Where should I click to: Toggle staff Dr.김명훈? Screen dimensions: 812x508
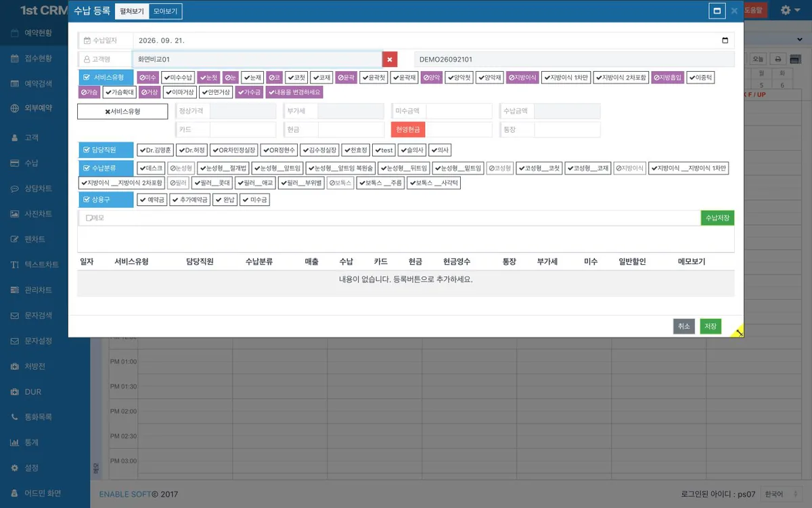(155, 150)
